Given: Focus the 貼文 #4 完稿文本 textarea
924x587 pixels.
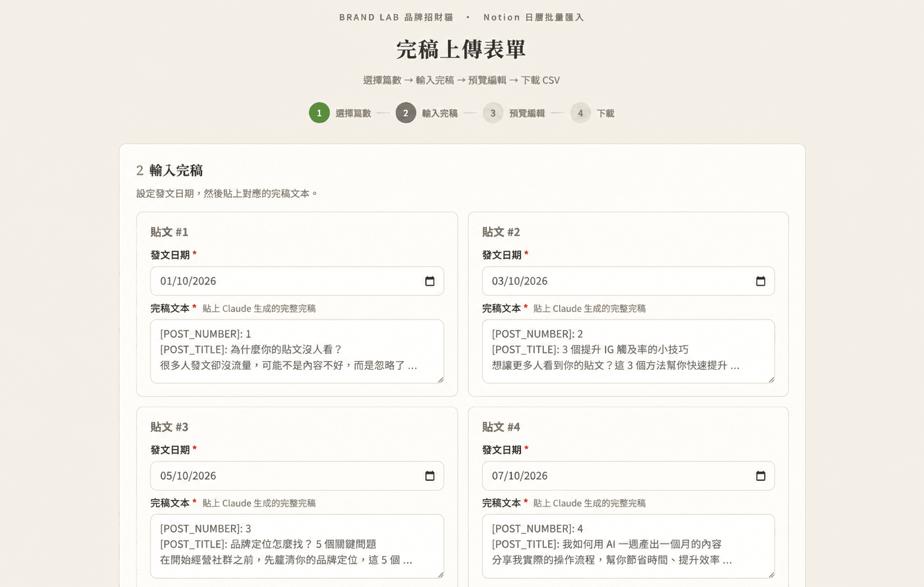Looking at the screenshot, I should click(x=629, y=546).
